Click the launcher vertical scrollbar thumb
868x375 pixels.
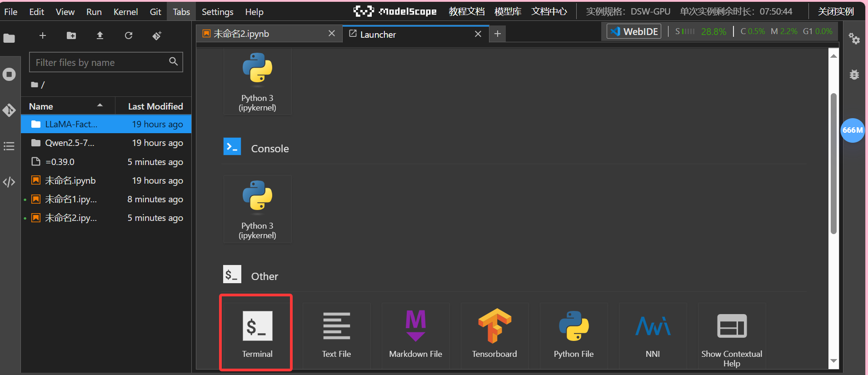[833, 164]
